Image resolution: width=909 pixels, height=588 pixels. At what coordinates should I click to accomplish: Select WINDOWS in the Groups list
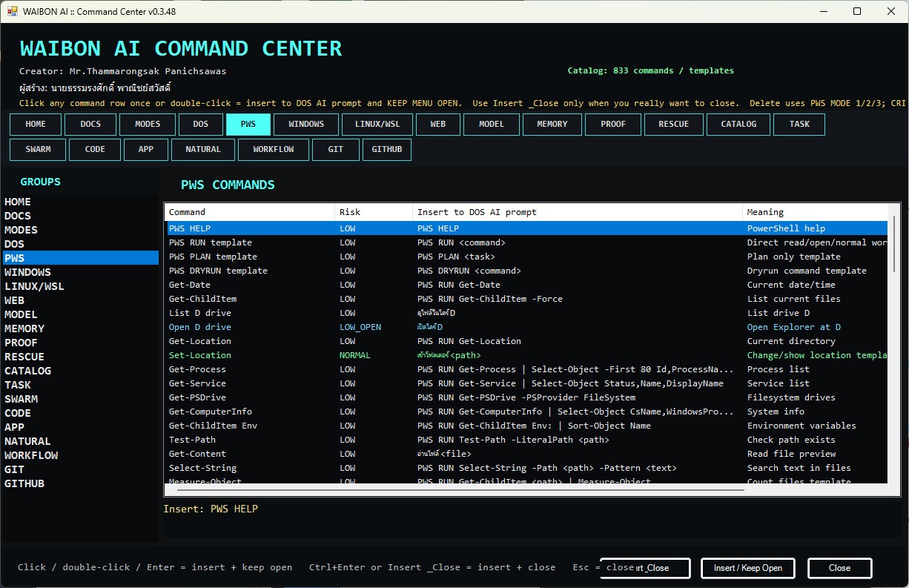click(x=79, y=272)
